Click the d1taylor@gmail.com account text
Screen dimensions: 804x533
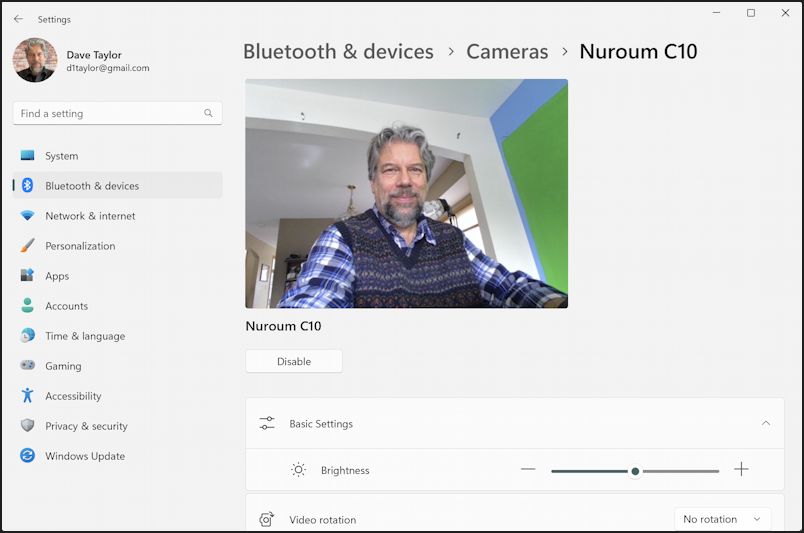pyautogui.click(x=108, y=68)
